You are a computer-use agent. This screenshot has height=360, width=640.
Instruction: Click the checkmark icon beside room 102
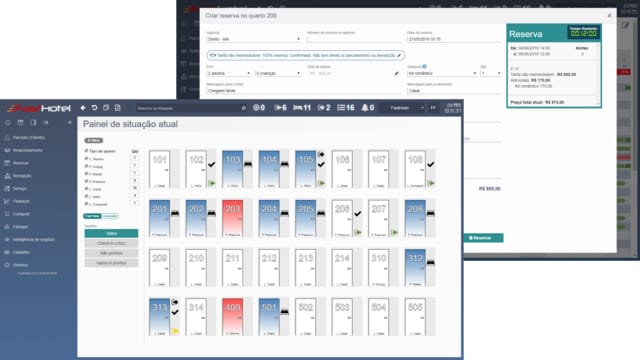pos(211,164)
